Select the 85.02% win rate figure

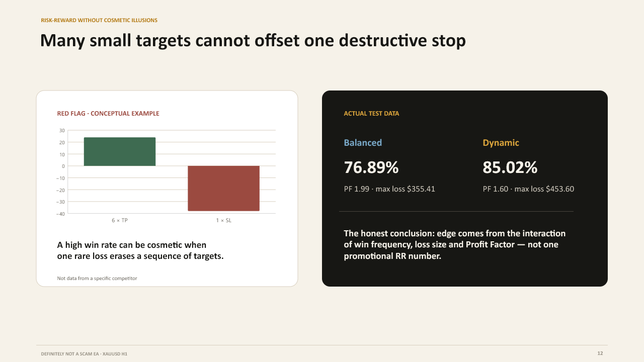pos(510,167)
